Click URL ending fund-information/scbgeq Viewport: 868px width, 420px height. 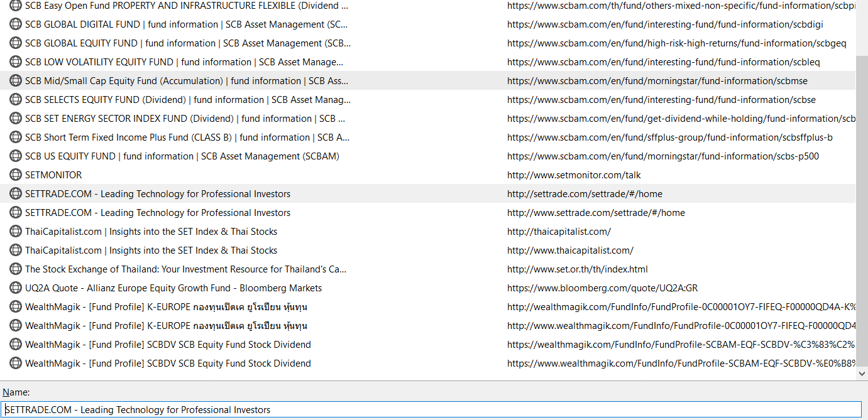677,43
